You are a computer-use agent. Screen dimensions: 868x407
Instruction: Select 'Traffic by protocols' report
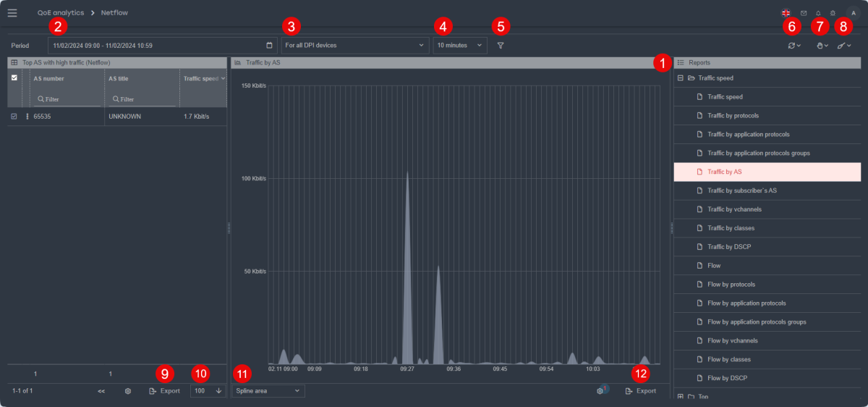coord(733,116)
